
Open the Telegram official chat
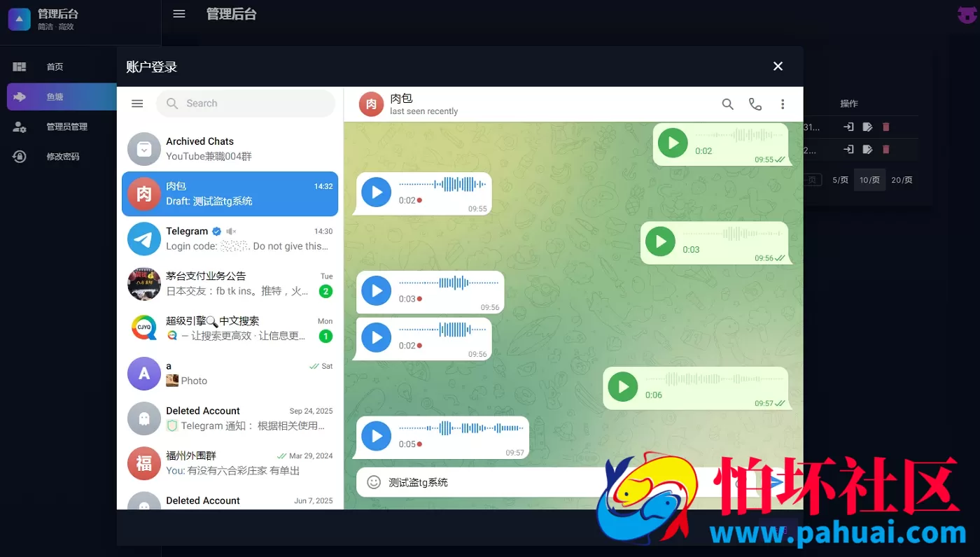click(230, 239)
